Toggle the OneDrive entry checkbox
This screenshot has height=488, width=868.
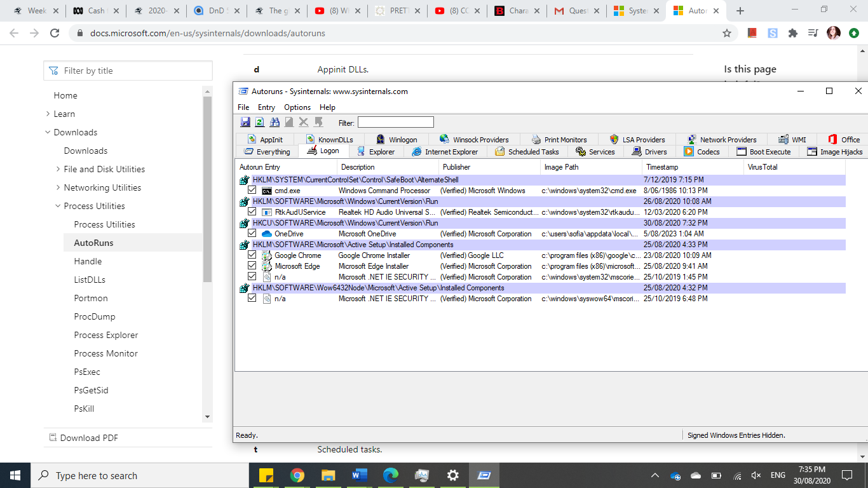click(252, 233)
